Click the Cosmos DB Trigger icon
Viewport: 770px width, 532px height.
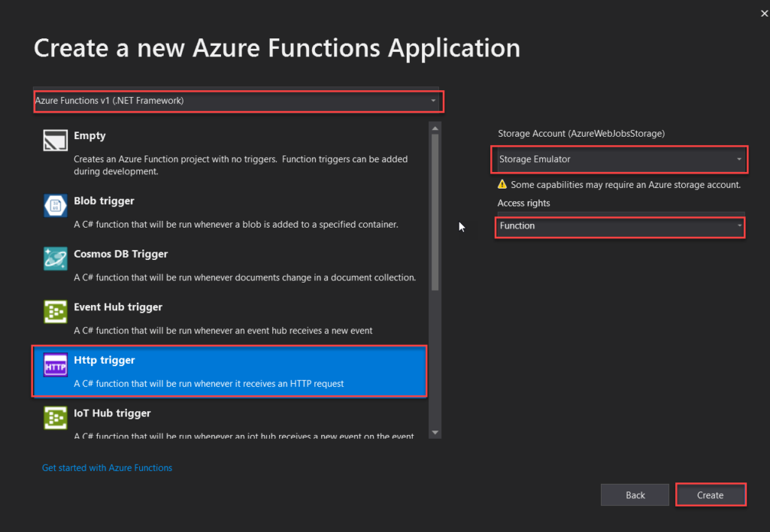[x=55, y=258]
